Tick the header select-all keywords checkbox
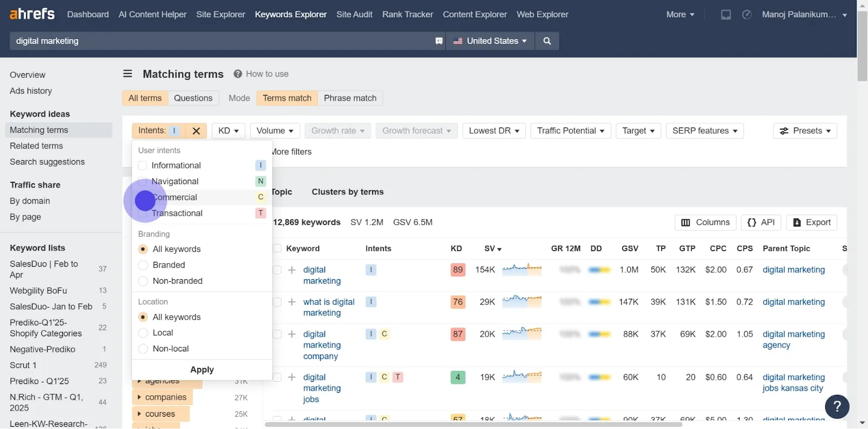 click(x=277, y=249)
